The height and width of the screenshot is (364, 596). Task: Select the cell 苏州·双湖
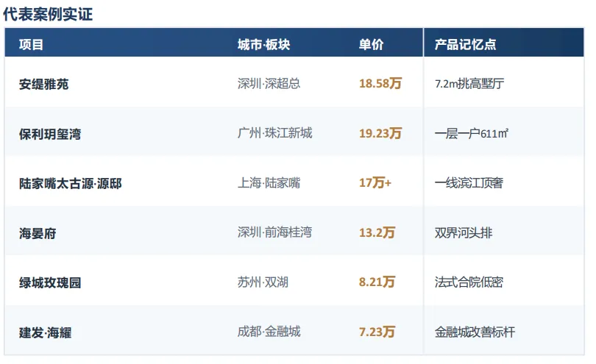263,282
